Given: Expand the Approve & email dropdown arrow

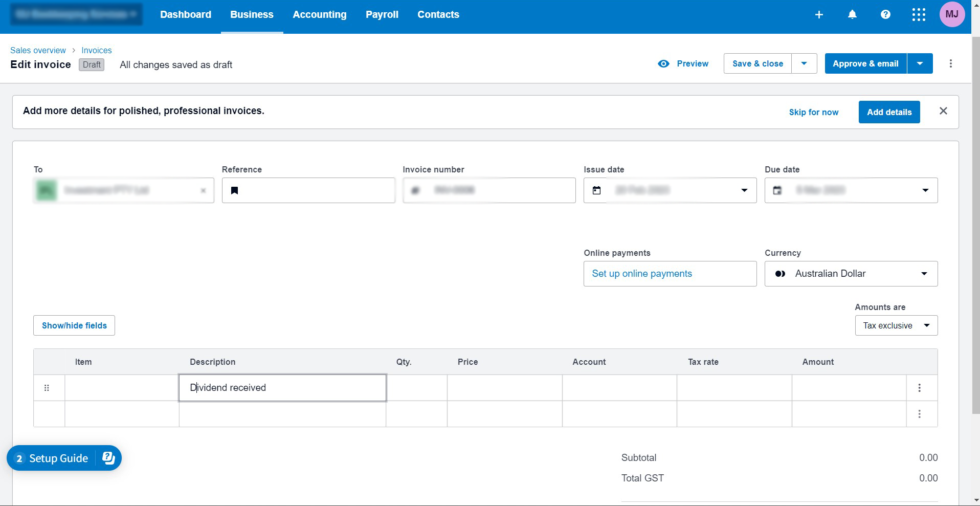Looking at the screenshot, I should point(920,64).
